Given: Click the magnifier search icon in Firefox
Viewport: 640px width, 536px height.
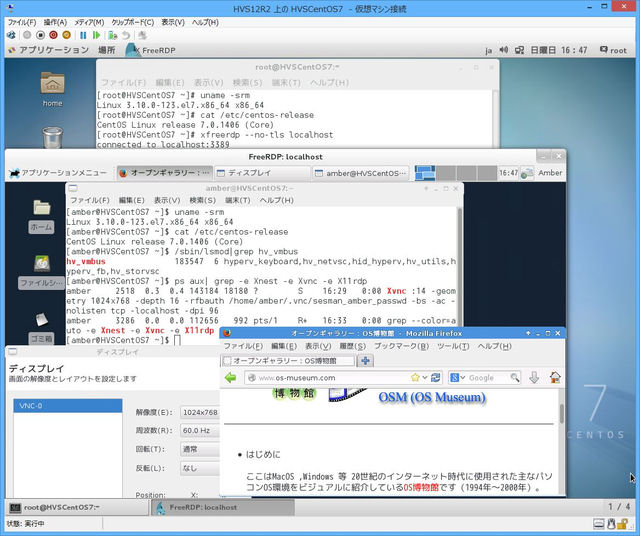Looking at the screenshot, I should click(x=515, y=378).
